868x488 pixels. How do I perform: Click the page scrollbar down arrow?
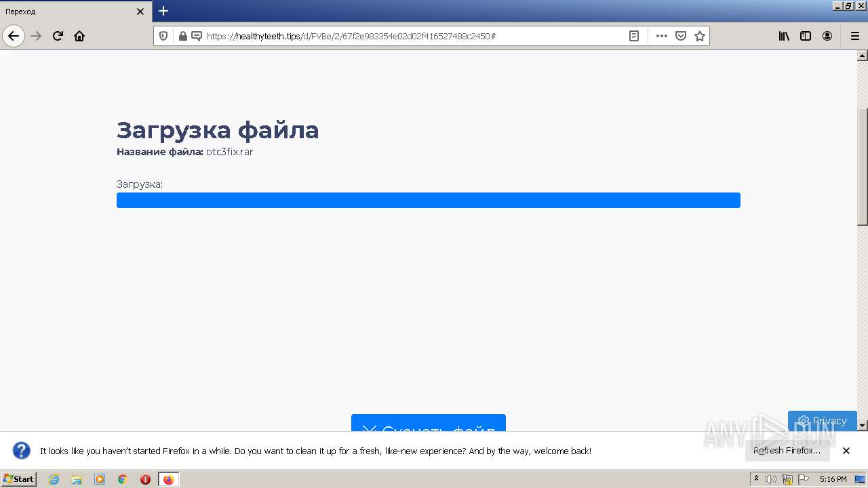pyautogui.click(x=863, y=426)
